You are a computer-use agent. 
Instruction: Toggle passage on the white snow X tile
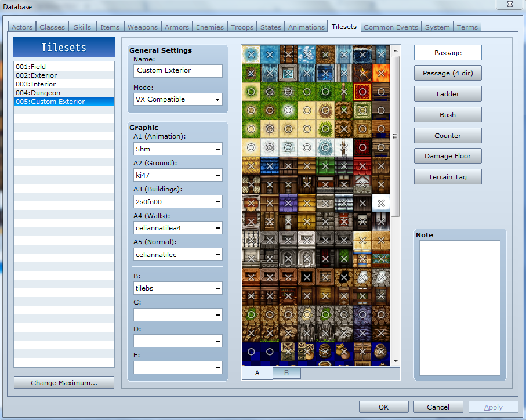381,203
